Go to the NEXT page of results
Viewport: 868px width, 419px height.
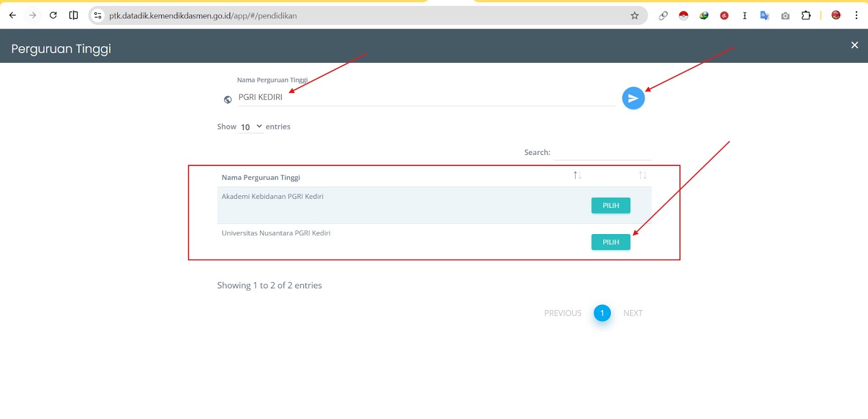[x=633, y=313]
